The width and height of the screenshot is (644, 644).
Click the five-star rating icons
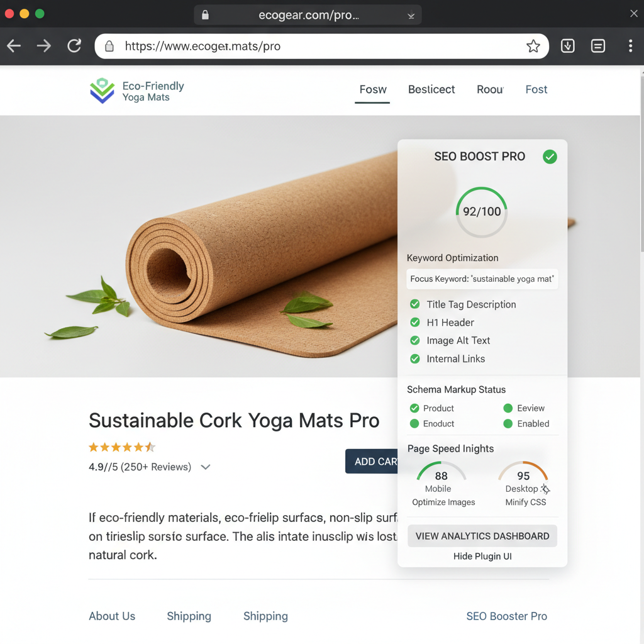(122, 447)
